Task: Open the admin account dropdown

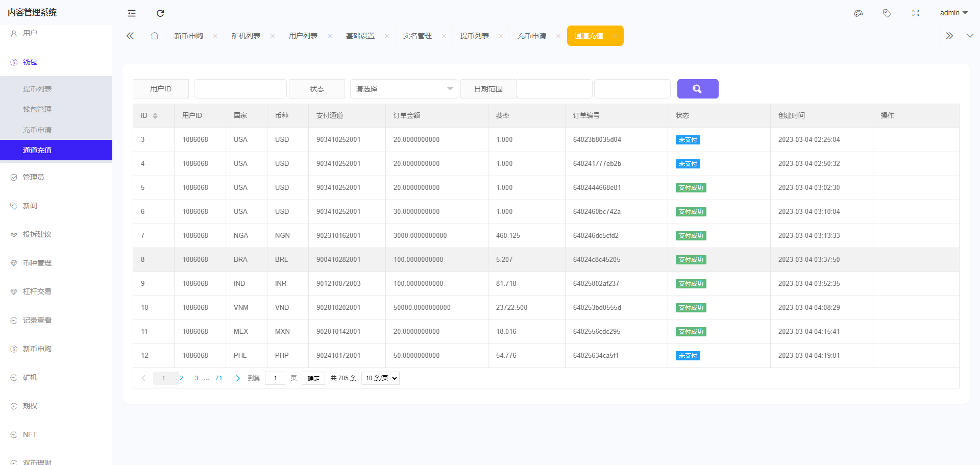Action: 952,13
